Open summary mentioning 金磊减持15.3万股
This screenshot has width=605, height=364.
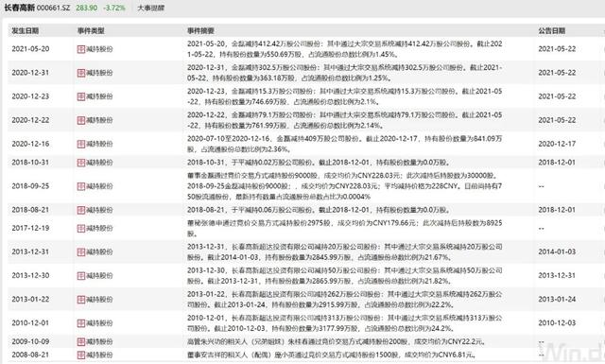coord(344,96)
